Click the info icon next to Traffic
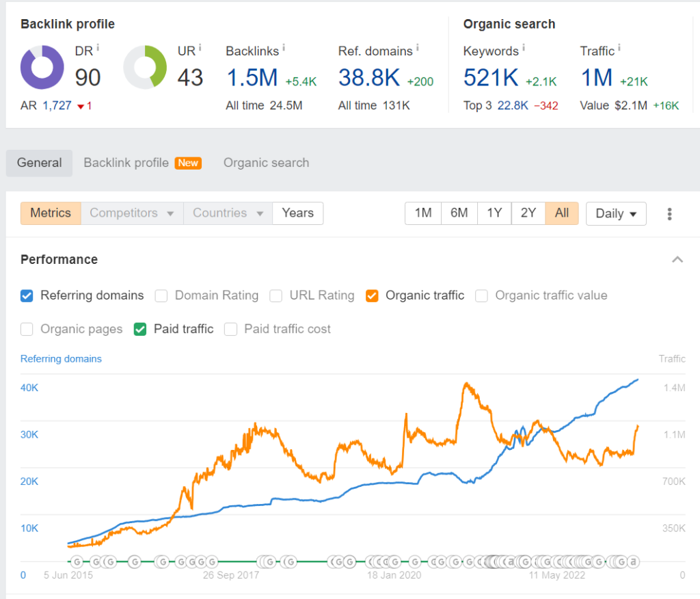This screenshot has height=599, width=700. [x=619, y=47]
